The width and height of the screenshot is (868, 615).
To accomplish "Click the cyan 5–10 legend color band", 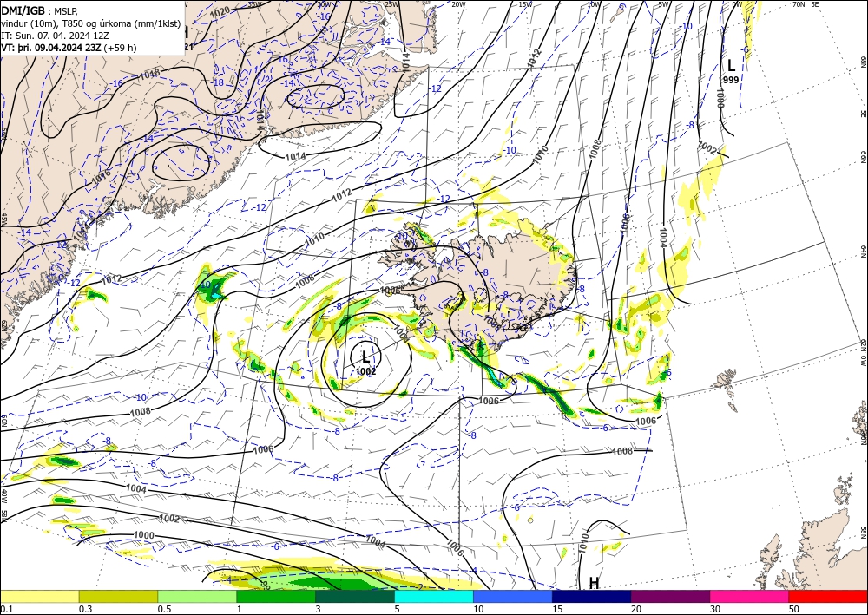I will pyautogui.click(x=434, y=596).
